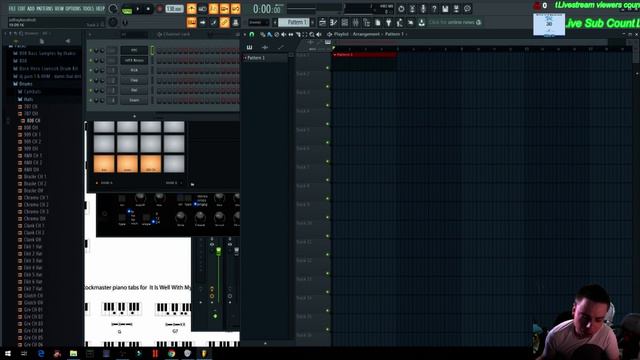Open the Clap channel button

click(x=134, y=80)
